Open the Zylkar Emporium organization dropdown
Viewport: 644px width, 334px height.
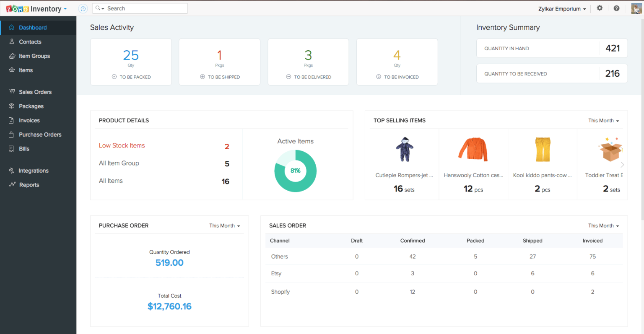[562, 8]
